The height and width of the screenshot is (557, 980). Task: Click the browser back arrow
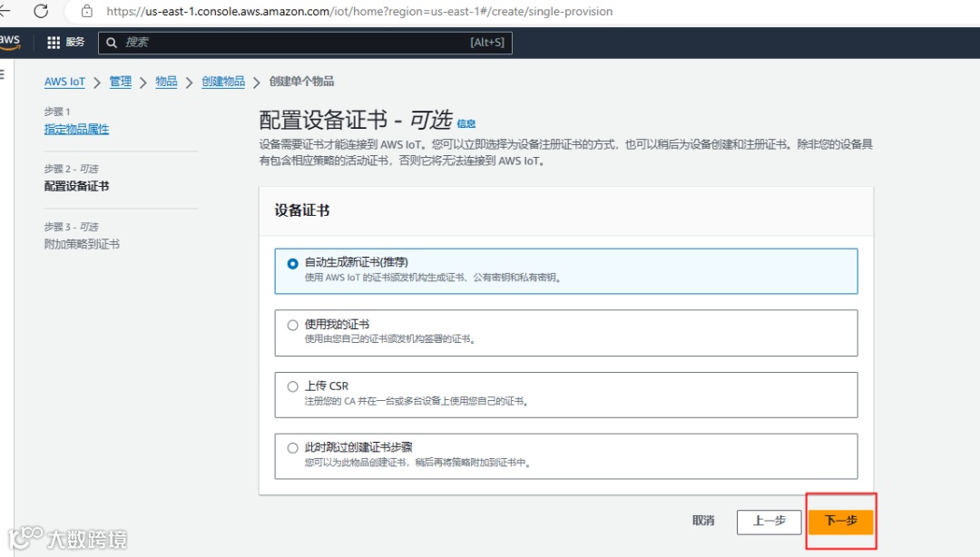tap(5, 11)
